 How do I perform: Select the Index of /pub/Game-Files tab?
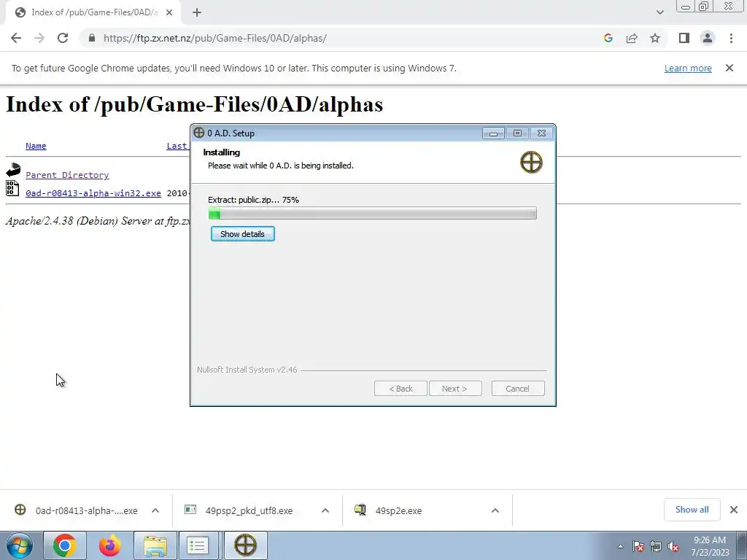(x=94, y=13)
